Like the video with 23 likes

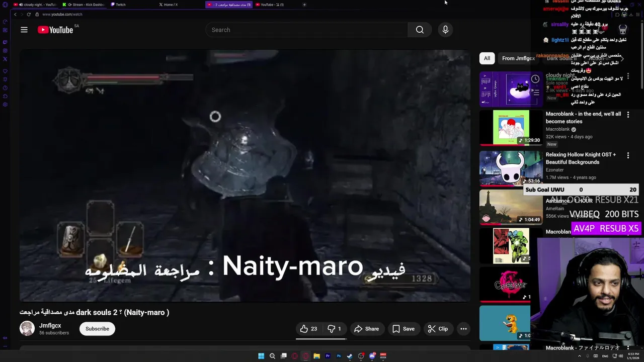click(308, 329)
